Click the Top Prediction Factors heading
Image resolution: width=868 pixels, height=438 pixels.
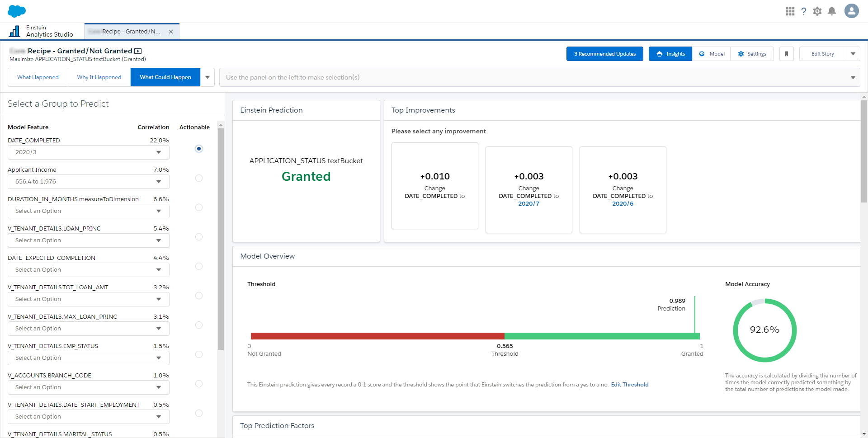(277, 426)
